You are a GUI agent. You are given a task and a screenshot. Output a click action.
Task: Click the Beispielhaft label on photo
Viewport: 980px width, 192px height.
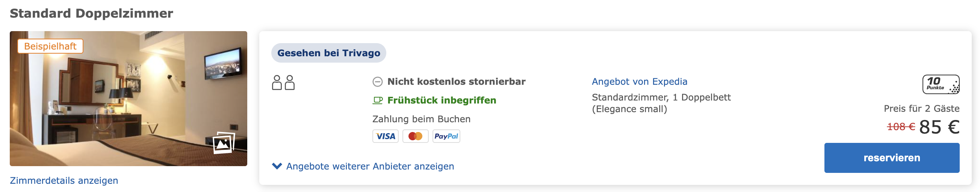tap(50, 46)
